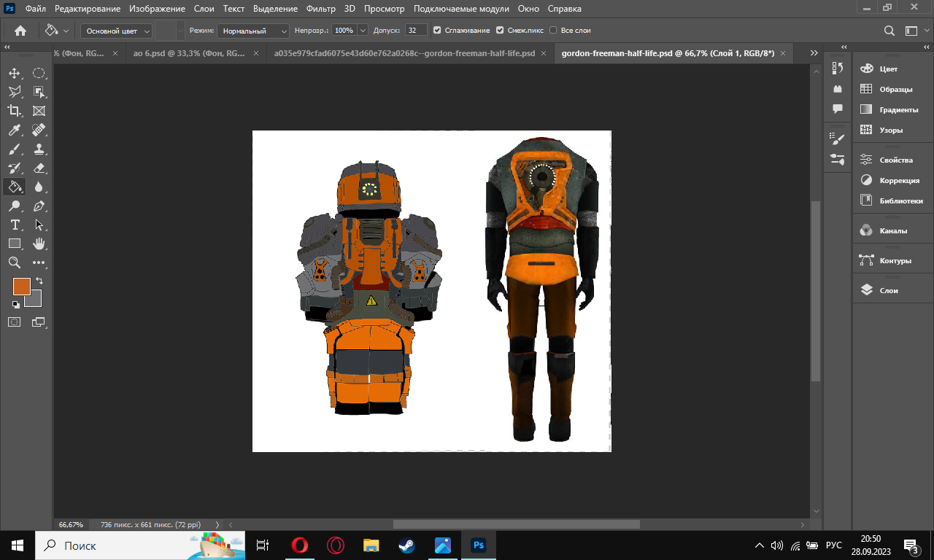Switch to the ao 6.psd document tab
The width and height of the screenshot is (934, 560).
(x=188, y=53)
